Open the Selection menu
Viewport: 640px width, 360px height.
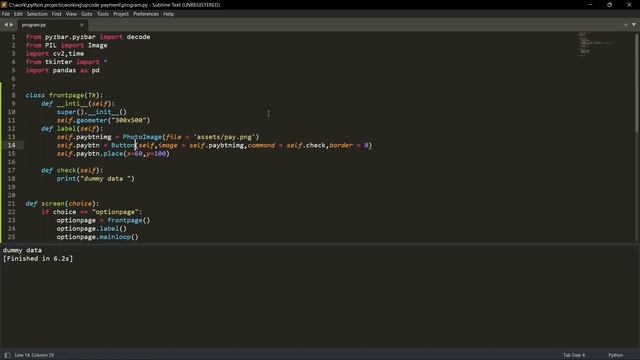coord(37,14)
